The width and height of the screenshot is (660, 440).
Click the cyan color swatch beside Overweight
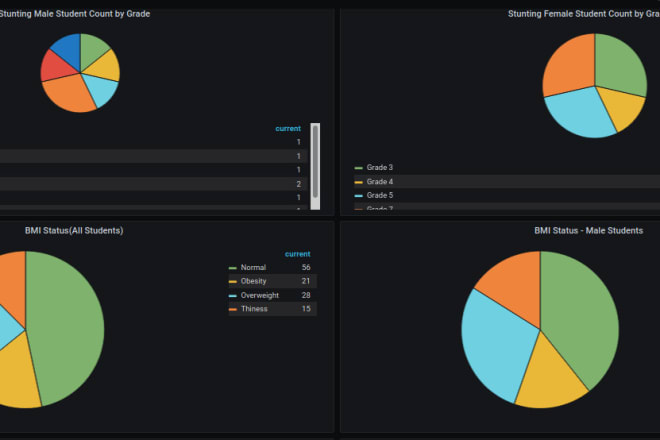233,296
